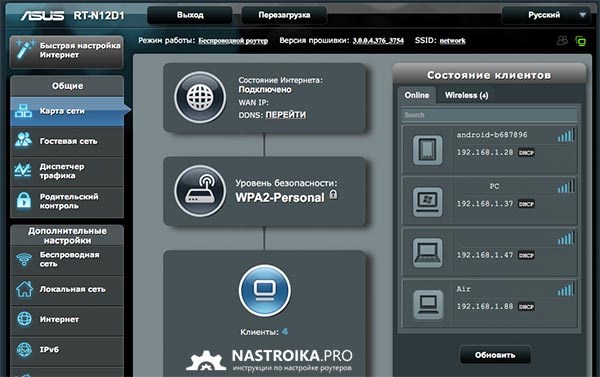
Task: Click the Карта сети network map icon
Action: pos(23,111)
